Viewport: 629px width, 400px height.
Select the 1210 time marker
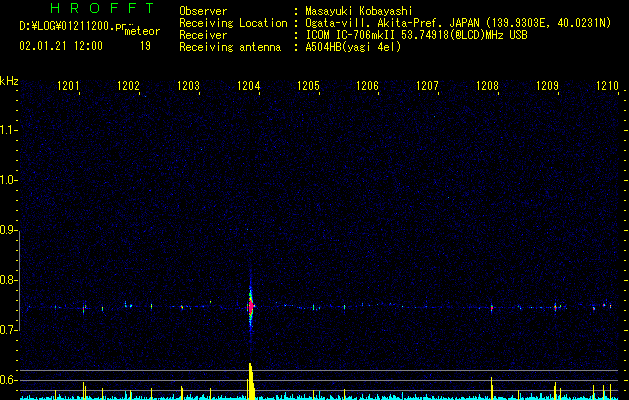[607, 87]
